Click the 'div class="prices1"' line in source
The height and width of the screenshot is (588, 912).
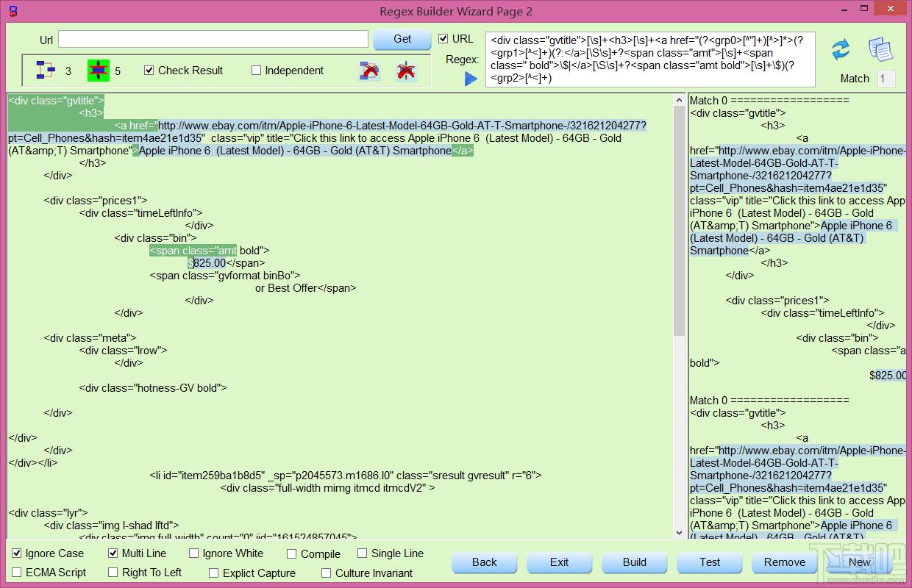tap(96, 200)
